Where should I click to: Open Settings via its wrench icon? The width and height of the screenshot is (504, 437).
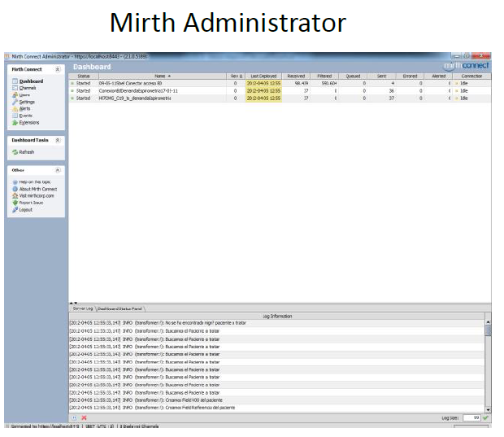pyautogui.click(x=15, y=102)
